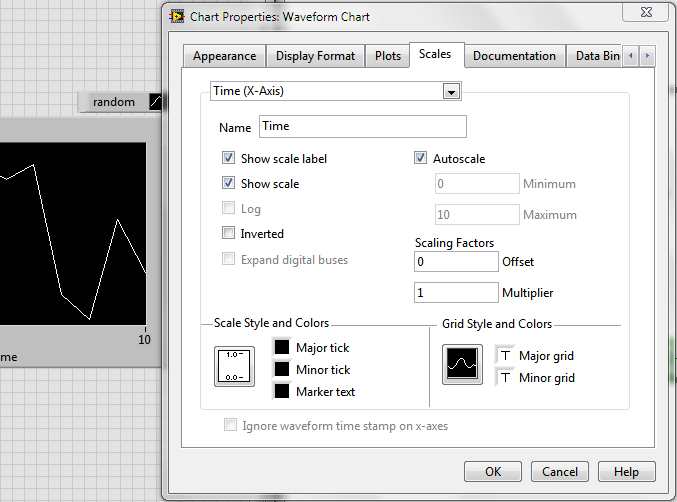This screenshot has width=677, height=502.
Task: Click the Grid Style and Colors heading
Action: tap(497, 324)
